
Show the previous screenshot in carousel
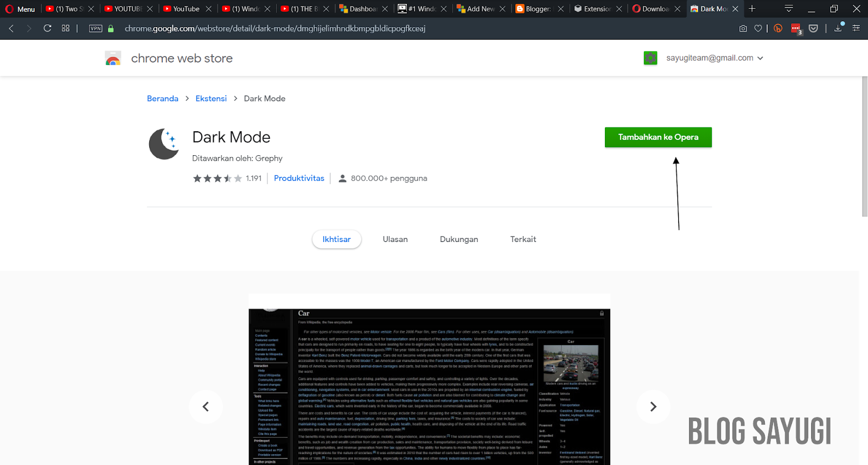click(x=206, y=406)
